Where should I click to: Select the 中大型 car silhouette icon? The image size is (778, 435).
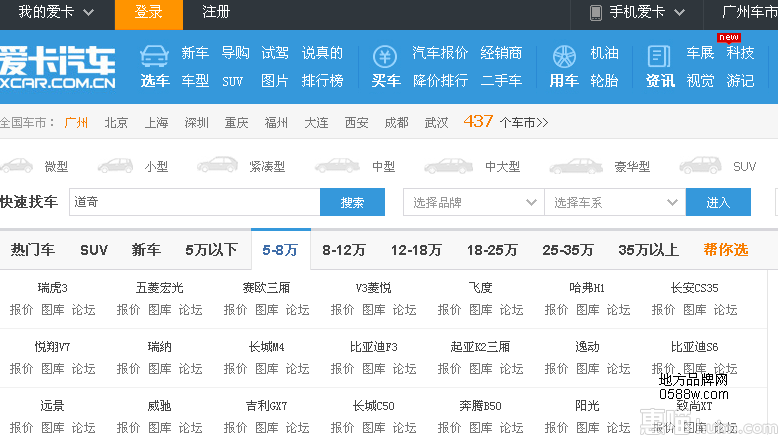(x=449, y=166)
